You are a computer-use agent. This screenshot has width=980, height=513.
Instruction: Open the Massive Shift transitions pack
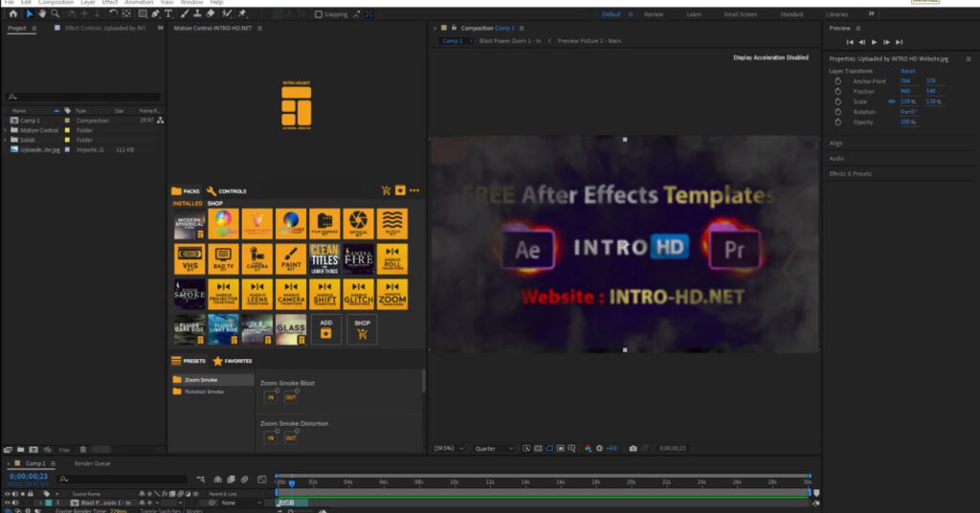[x=324, y=294]
